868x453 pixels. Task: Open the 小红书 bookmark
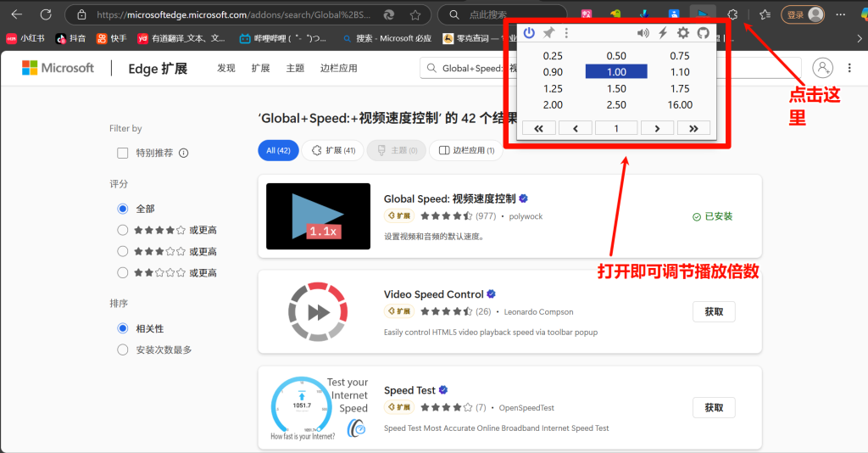(25, 38)
